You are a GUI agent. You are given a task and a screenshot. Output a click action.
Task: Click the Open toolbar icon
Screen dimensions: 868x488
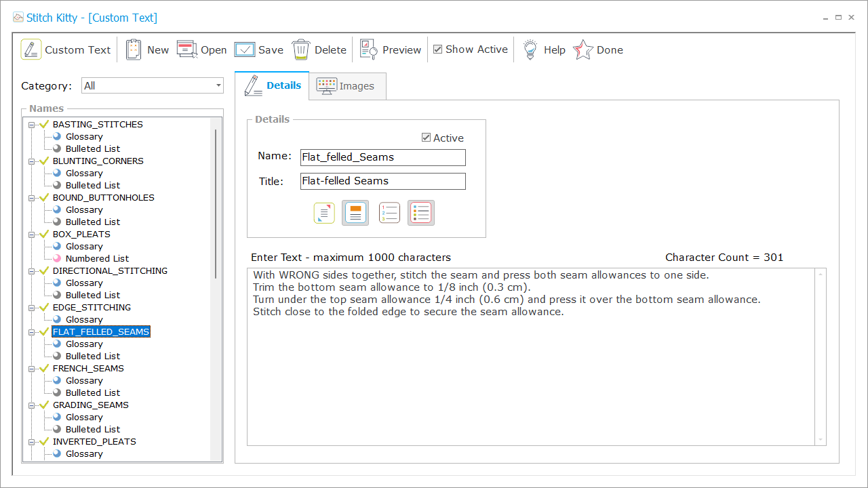click(186, 49)
